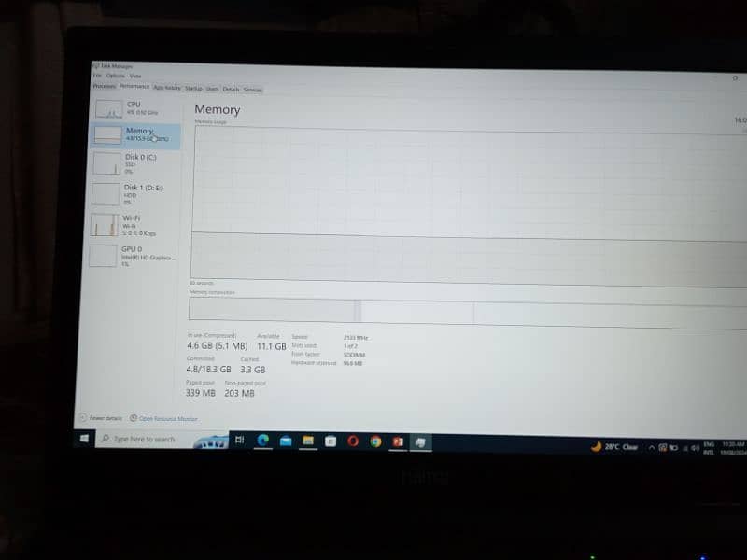The height and width of the screenshot is (560, 747).
Task: Switch to the Users tab
Action: tap(213, 89)
